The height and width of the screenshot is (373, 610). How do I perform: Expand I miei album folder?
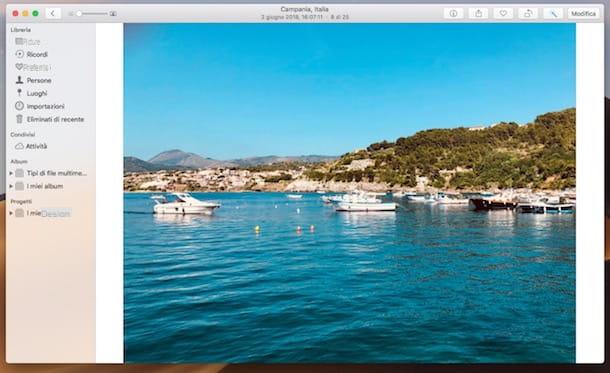point(11,186)
